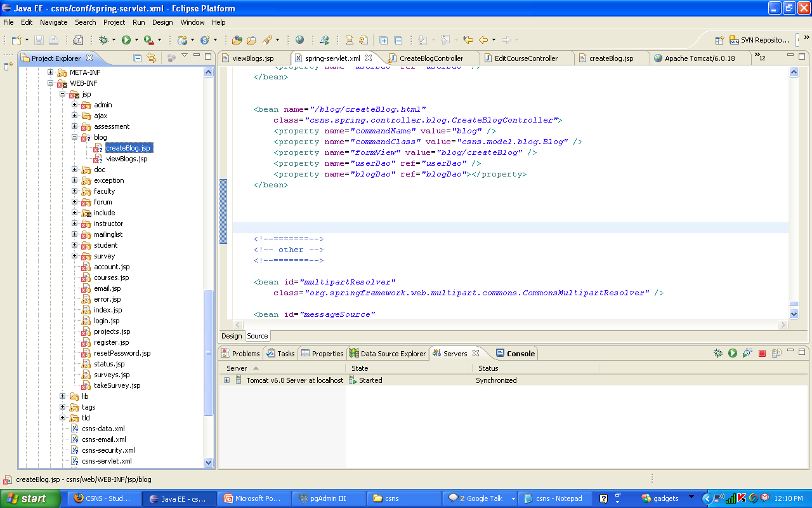Click the green Run button in main toolbar
812x508 pixels.
coord(126,40)
